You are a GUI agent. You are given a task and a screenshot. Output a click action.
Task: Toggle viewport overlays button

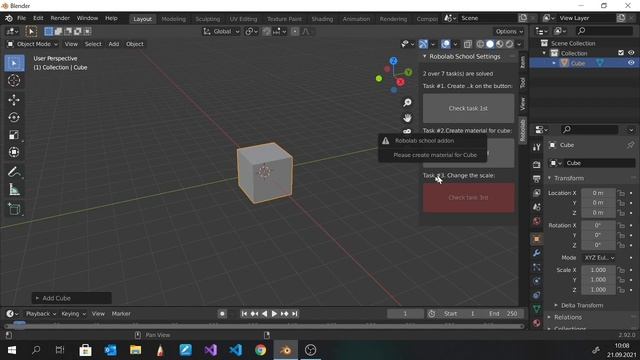[x=446, y=44]
